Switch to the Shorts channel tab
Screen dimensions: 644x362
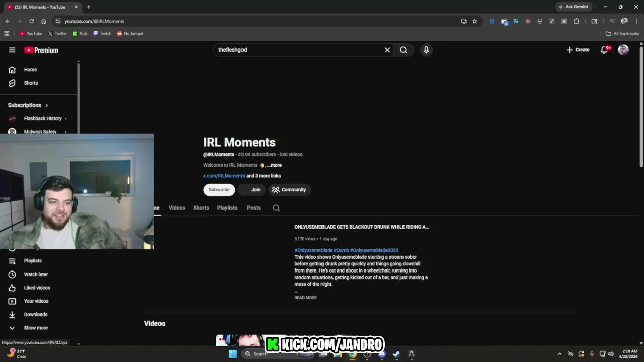[201, 208]
